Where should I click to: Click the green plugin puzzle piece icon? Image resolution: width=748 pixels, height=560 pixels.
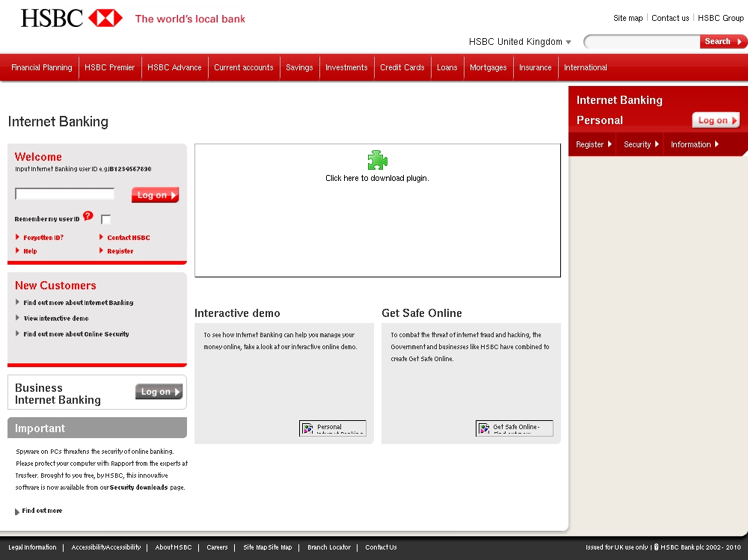coord(377,160)
